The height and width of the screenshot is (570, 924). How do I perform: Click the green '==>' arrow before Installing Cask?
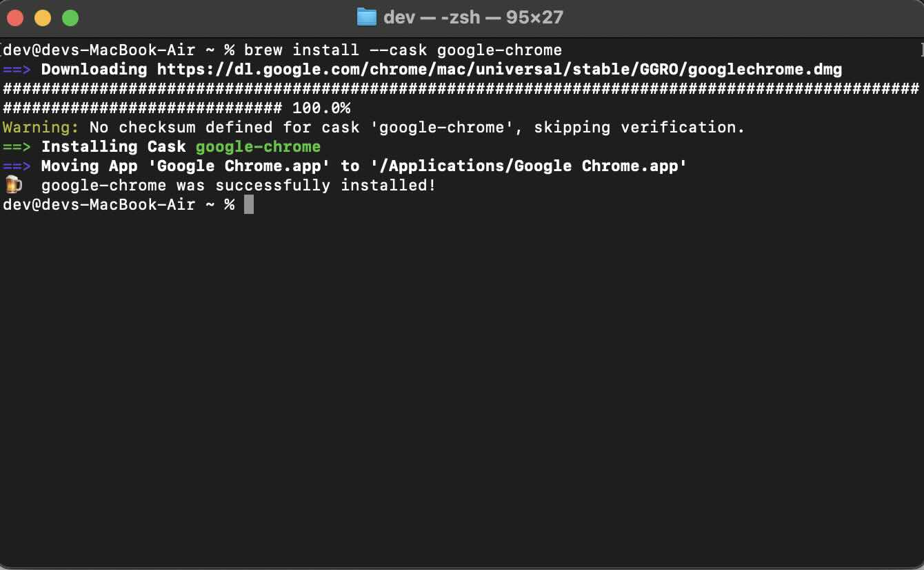tap(17, 146)
